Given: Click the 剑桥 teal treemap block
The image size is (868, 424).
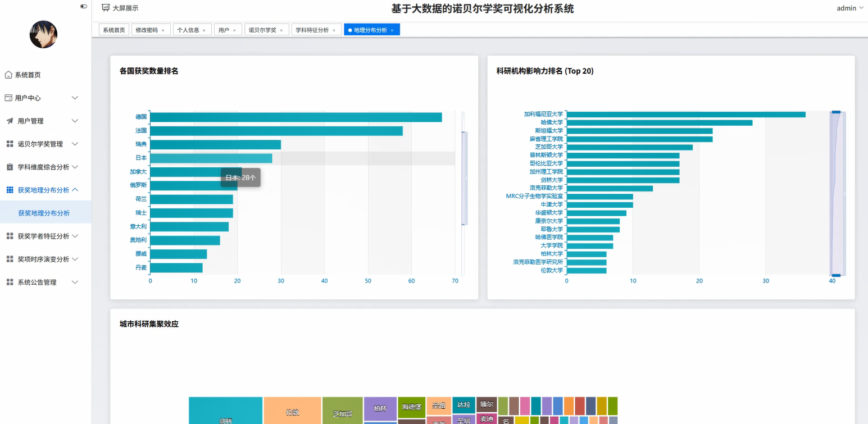Looking at the screenshot, I should [x=225, y=411].
